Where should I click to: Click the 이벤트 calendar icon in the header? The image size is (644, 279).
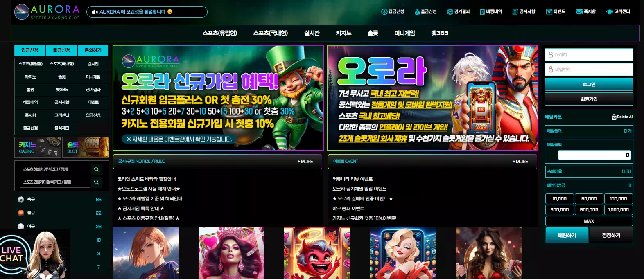pyautogui.click(x=549, y=12)
